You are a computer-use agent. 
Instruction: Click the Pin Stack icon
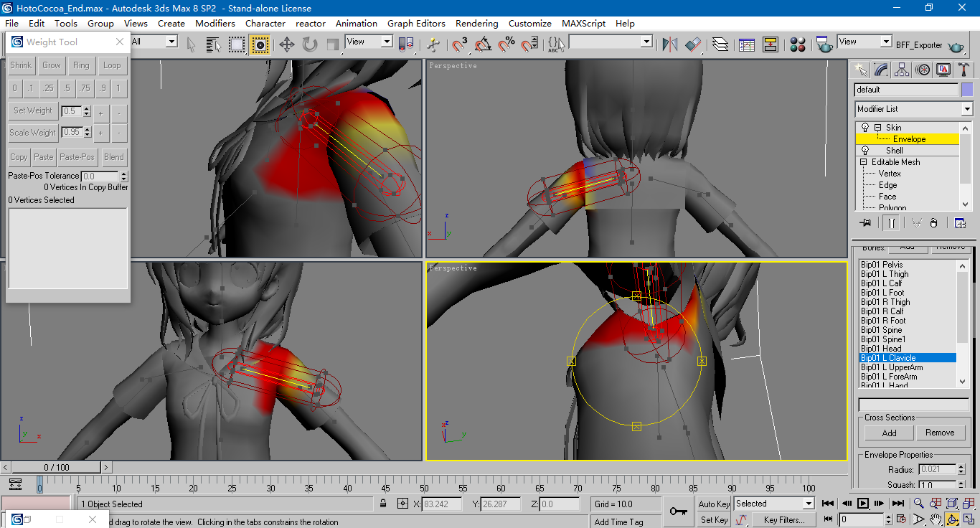[866, 222]
